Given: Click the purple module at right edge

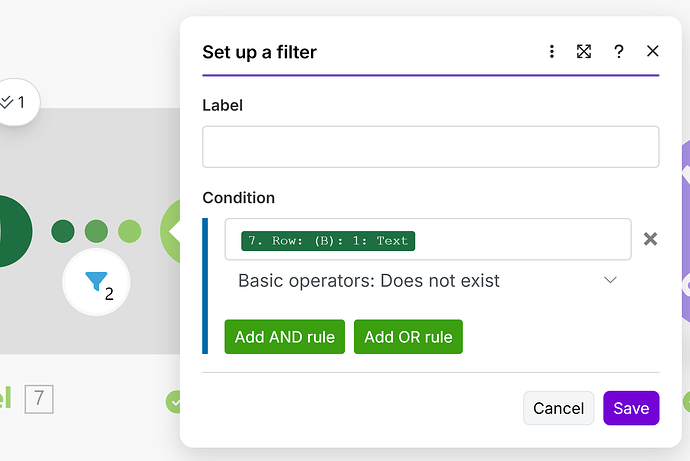Looking at the screenshot, I should [x=684, y=231].
